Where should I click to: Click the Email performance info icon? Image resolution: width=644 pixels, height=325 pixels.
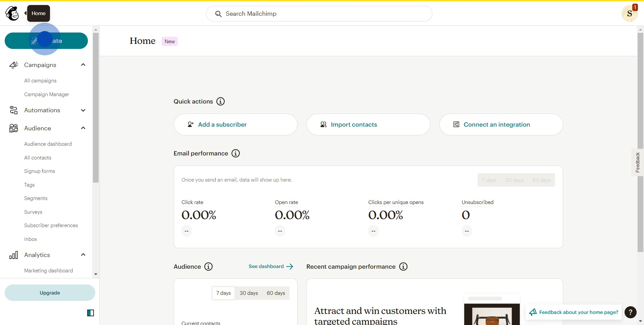(x=236, y=153)
